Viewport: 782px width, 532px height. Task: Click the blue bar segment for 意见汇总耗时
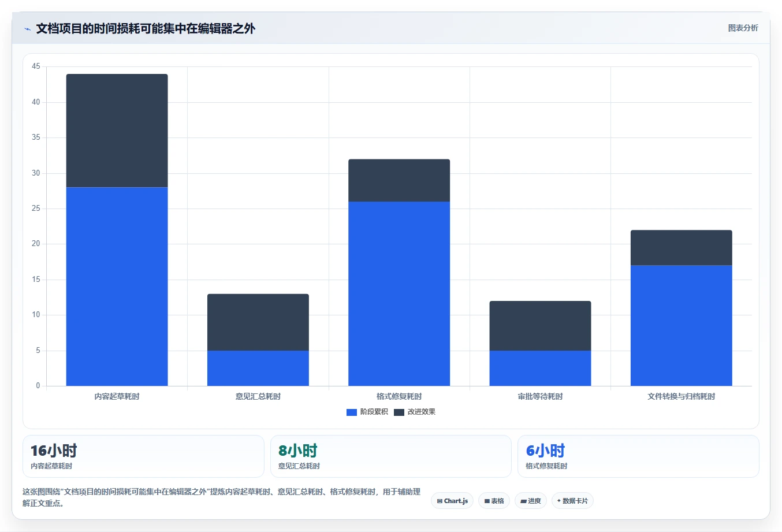point(258,368)
